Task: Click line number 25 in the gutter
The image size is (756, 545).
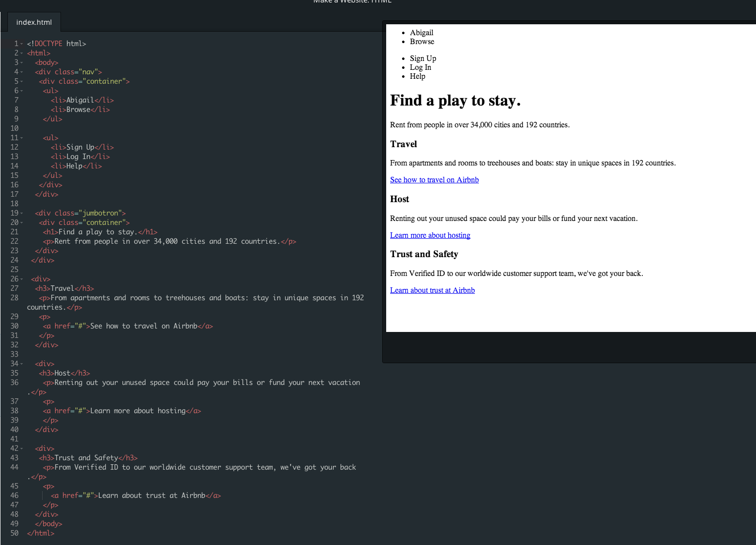Action: (x=14, y=270)
